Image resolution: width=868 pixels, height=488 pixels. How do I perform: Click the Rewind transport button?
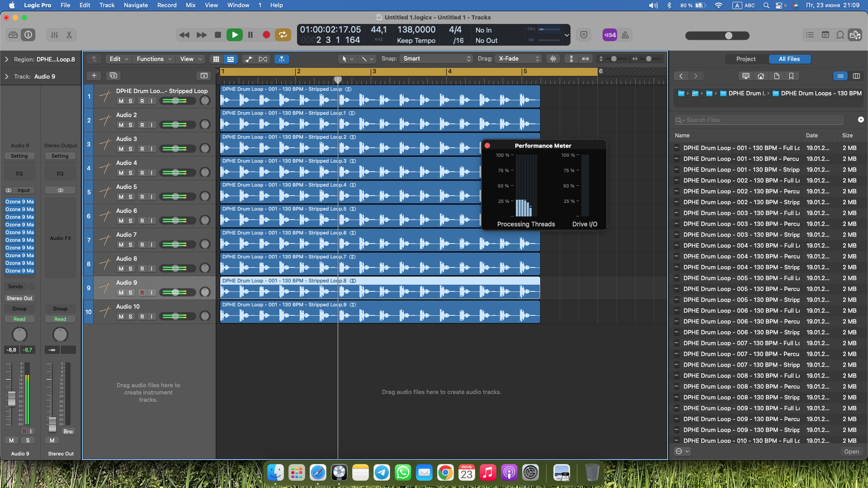pyautogui.click(x=184, y=35)
